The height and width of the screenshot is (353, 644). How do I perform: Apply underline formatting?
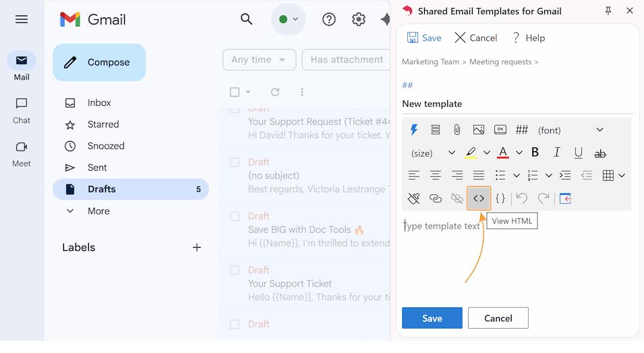pyautogui.click(x=579, y=153)
